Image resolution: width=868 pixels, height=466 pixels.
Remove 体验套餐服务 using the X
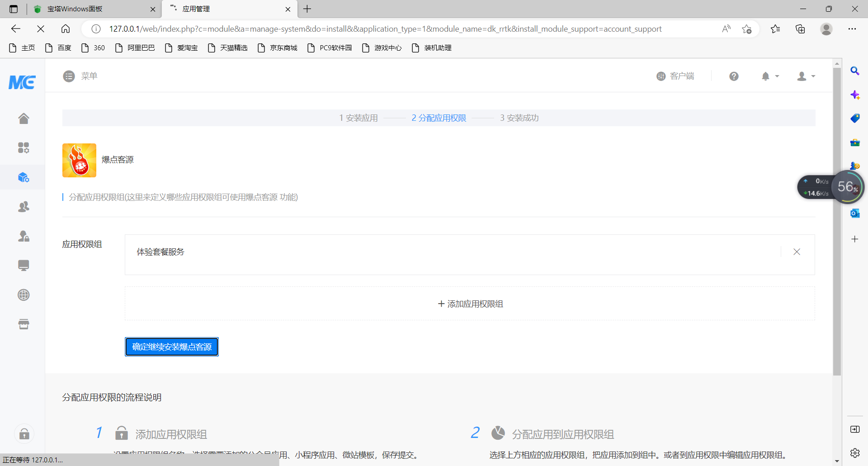click(797, 252)
